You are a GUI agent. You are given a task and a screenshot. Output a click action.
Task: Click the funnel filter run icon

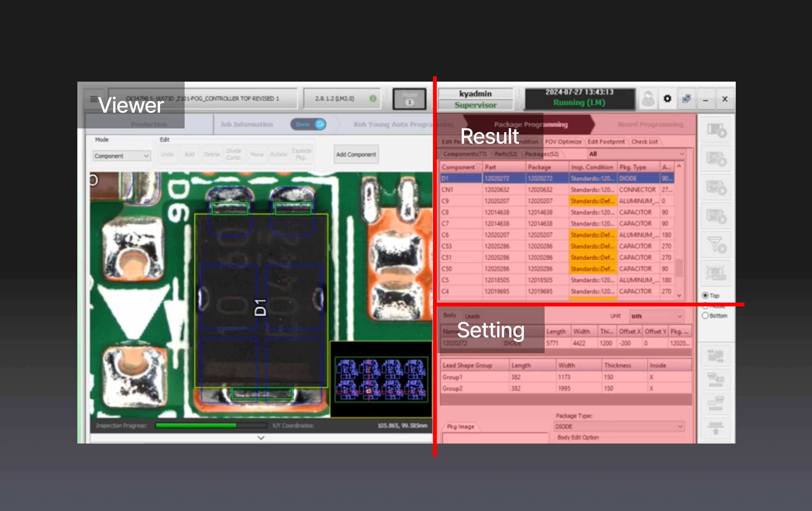[716, 245]
